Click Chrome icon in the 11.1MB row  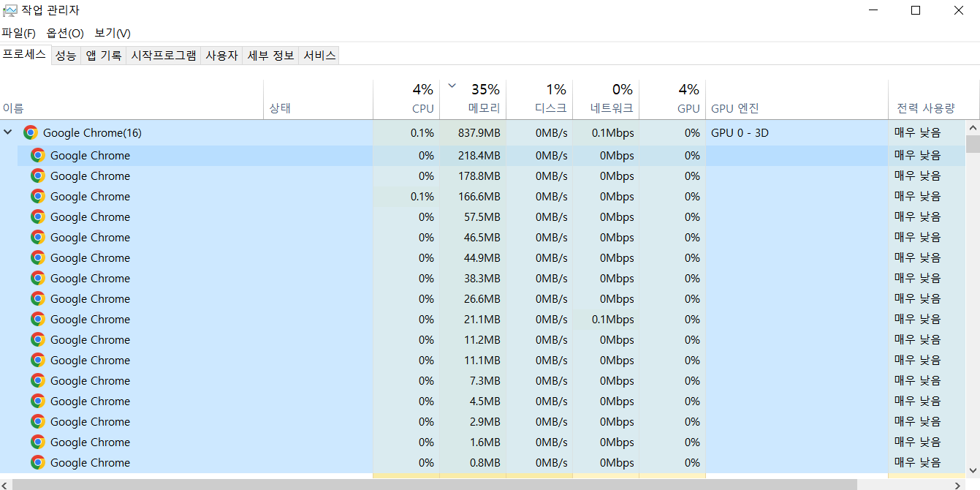pos(38,360)
